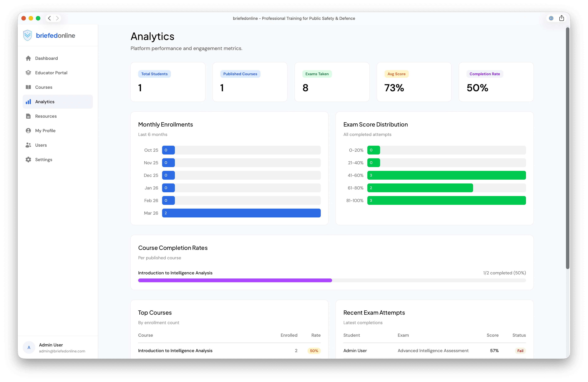Open the Settings gear icon
The height and width of the screenshot is (382, 588).
28,159
